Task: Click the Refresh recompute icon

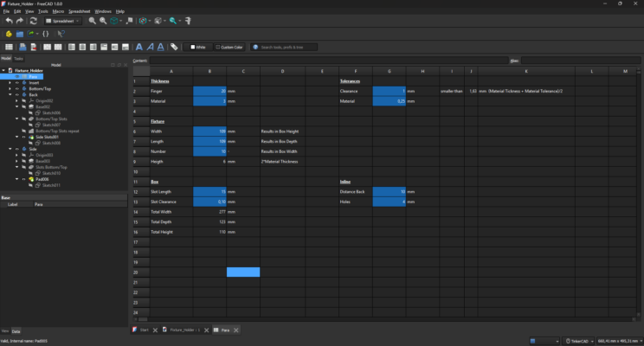Action: [33, 21]
